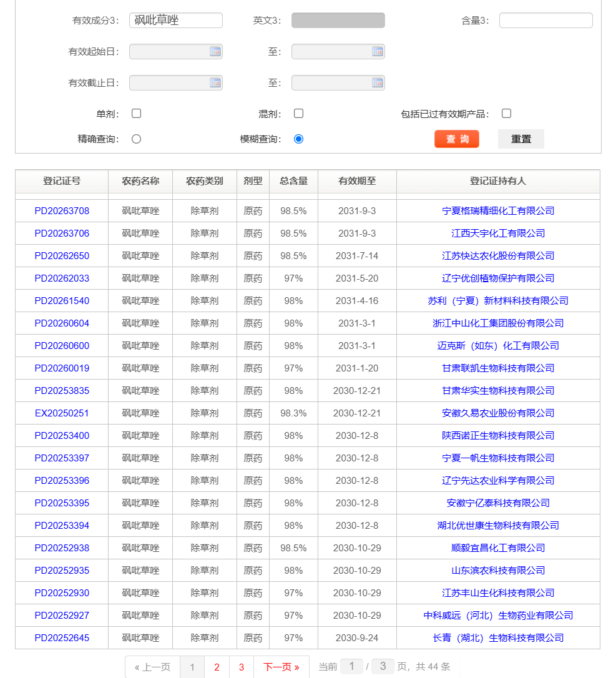Image resolution: width=616 pixels, height=678 pixels.
Task: Open calendar for 有效截止日 start date
Action: (215, 83)
